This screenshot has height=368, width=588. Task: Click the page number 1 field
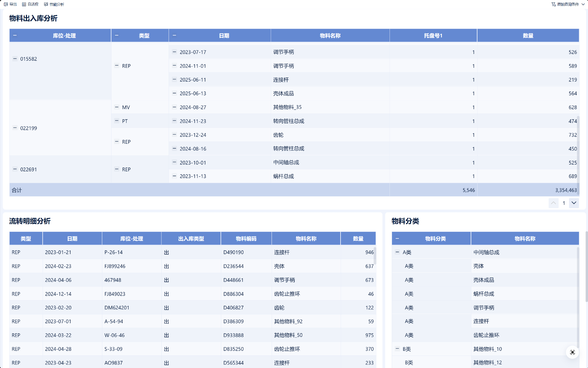click(x=564, y=203)
